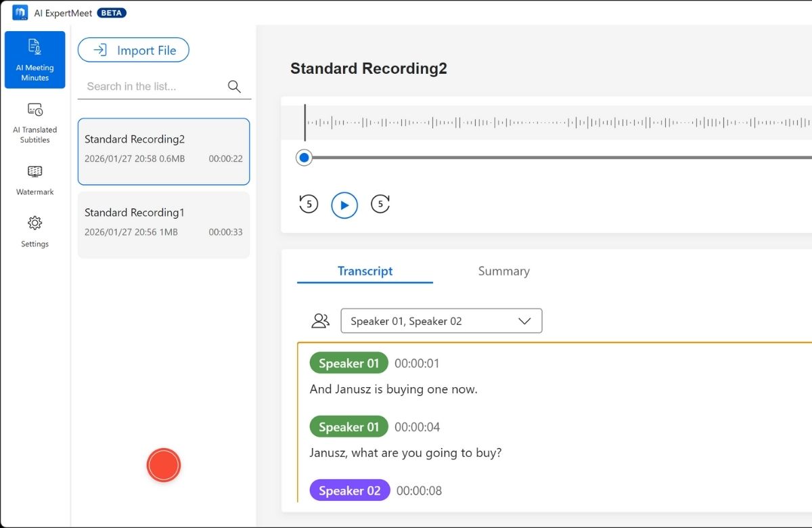Click line 'Janusz, what are you going to buy?'

[x=406, y=453]
